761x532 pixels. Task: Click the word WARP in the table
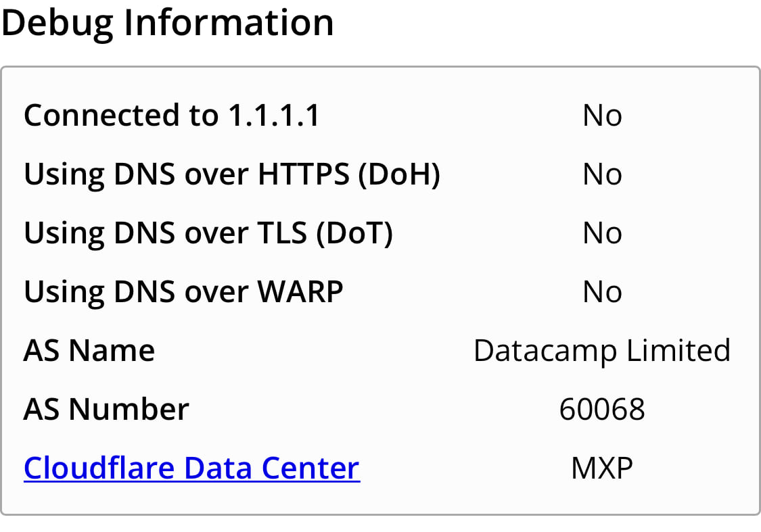point(300,291)
